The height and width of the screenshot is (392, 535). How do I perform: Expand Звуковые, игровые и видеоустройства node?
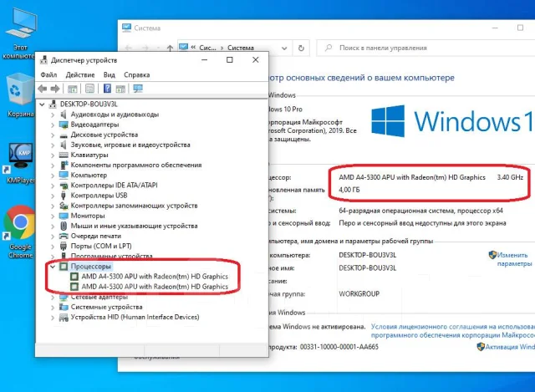pos(53,145)
